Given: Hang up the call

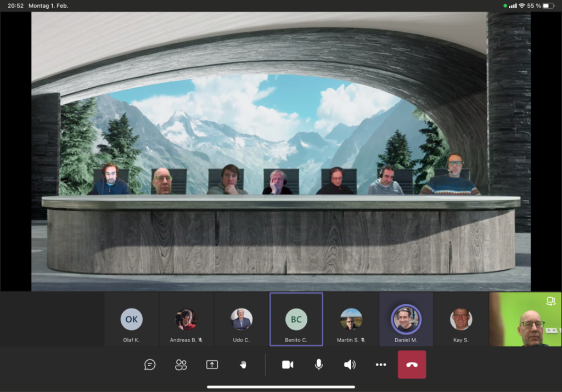Looking at the screenshot, I should (412, 365).
